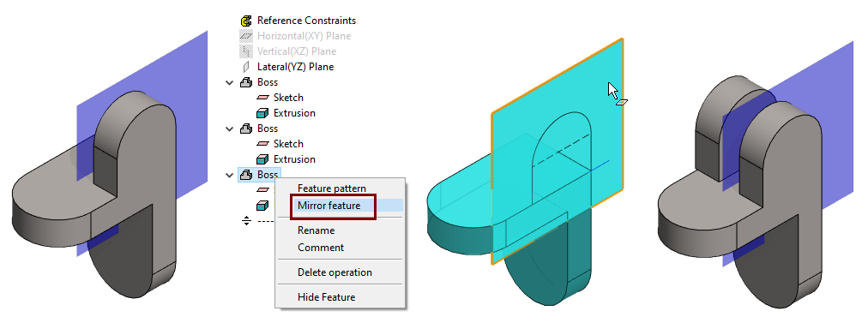Click the rollback bar marker icon
The image size is (868, 317).
[246, 221]
